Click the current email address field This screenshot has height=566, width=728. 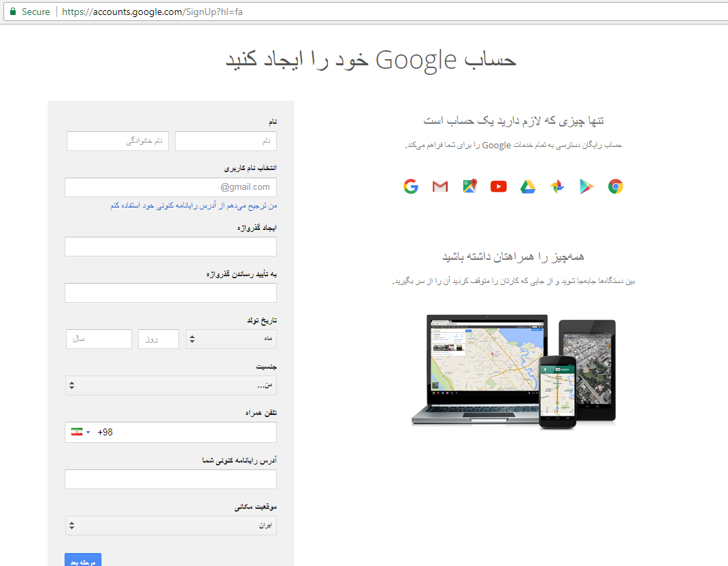(171, 479)
